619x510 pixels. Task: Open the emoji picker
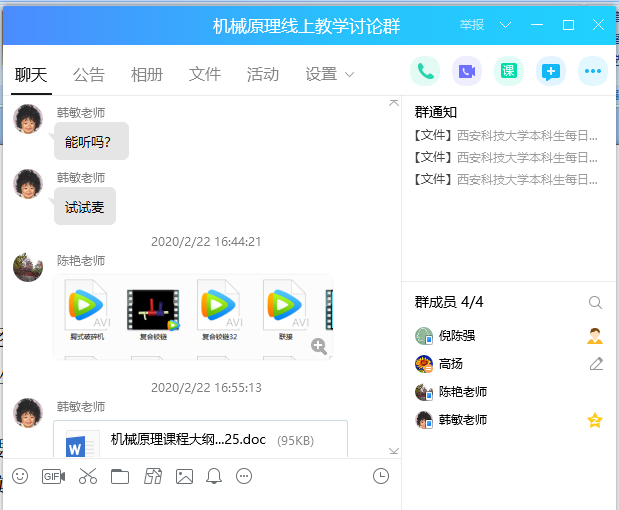[x=20, y=477]
